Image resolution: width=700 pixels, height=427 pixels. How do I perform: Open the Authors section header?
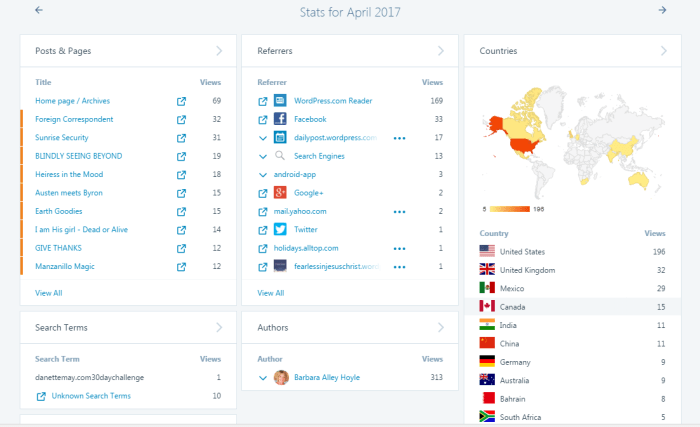[x=350, y=327]
